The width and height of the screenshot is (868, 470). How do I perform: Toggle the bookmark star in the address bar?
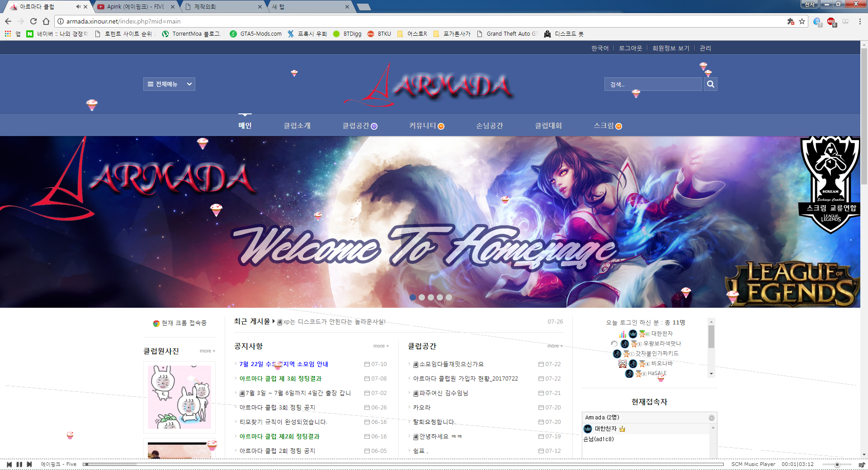(x=801, y=21)
